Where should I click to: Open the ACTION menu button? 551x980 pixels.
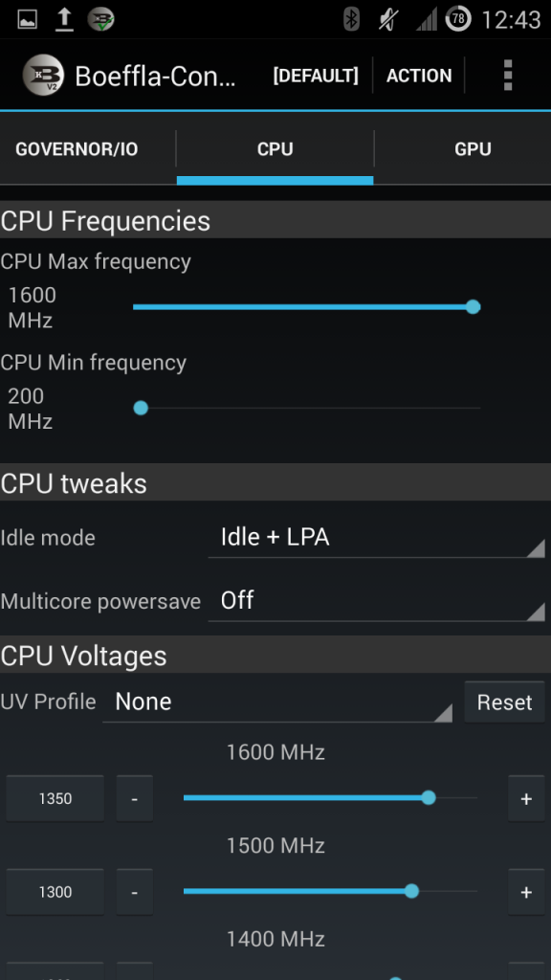tap(419, 76)
